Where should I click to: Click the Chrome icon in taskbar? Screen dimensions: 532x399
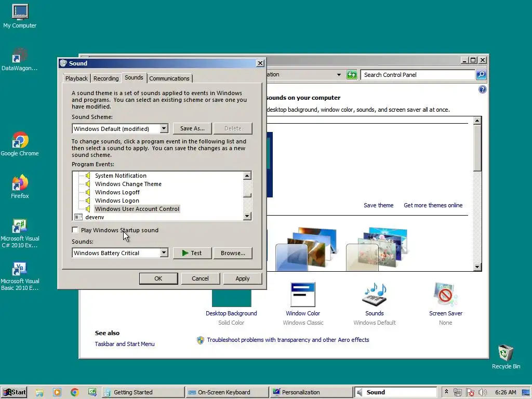(75, 392)
